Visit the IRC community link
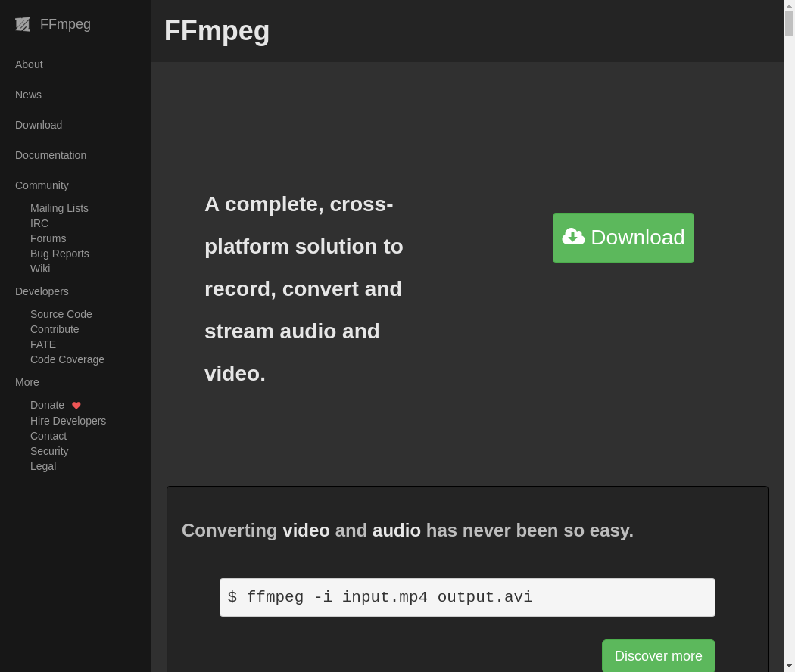The image size is (795, 672). pyautogui.click(x=39, y=223)
